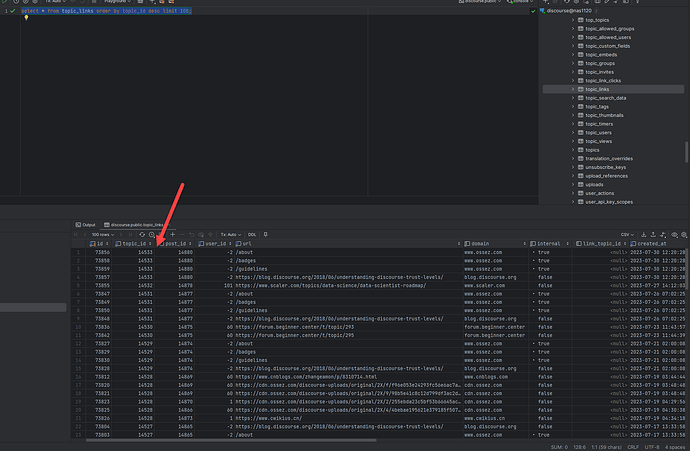
Task: Sort by the internal column header
Action: coord(550,243)
